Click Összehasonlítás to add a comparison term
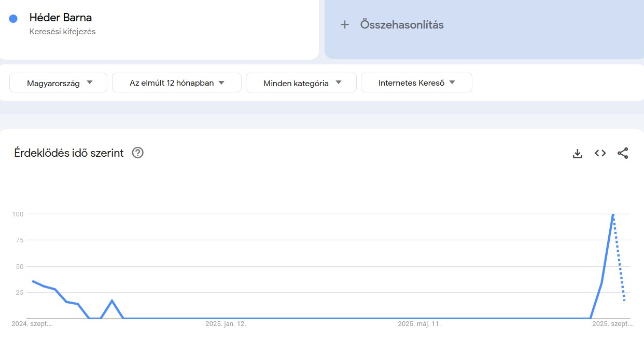 [x=402, y=24]
